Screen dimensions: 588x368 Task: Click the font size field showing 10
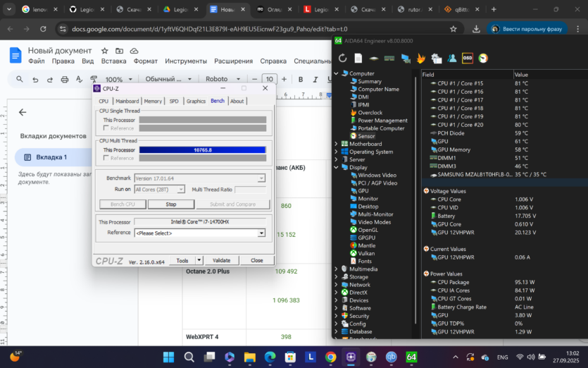coord(269,79)
